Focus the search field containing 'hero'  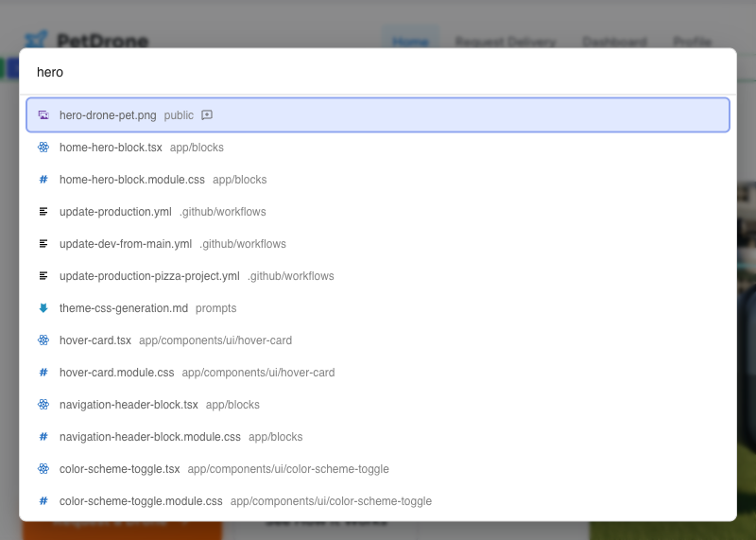click(x=378, y=72)
